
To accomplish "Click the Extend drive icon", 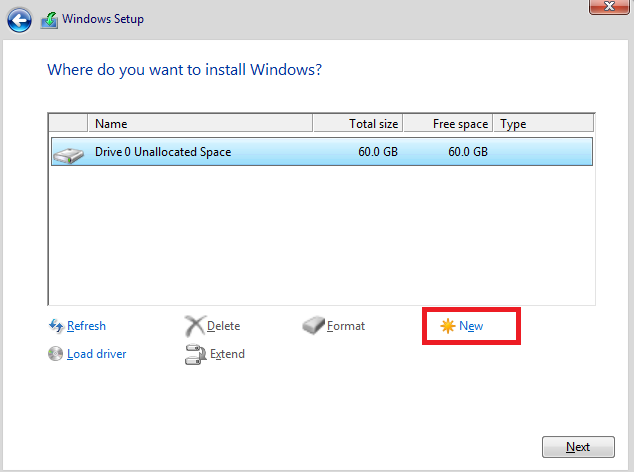I will tap(196, 354).
